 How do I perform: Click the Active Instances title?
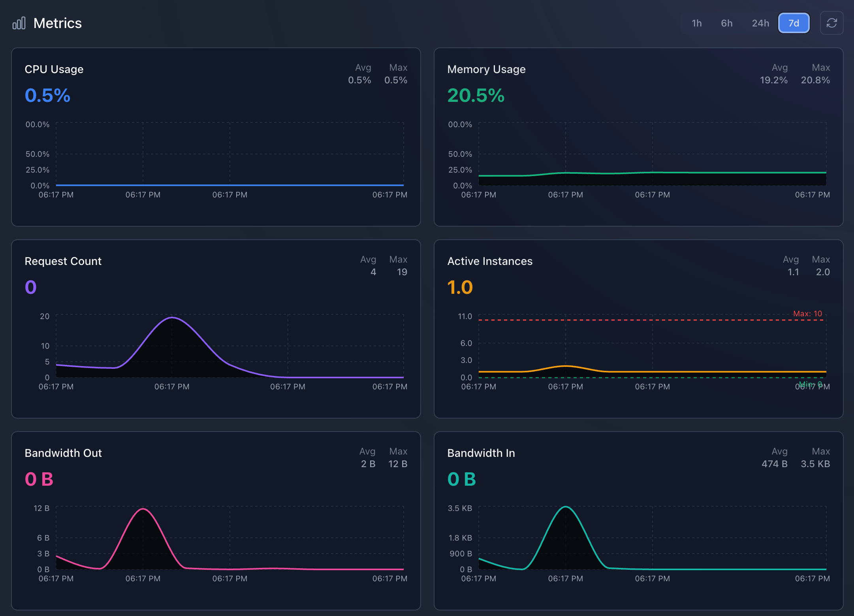click(x=490, y=261)
